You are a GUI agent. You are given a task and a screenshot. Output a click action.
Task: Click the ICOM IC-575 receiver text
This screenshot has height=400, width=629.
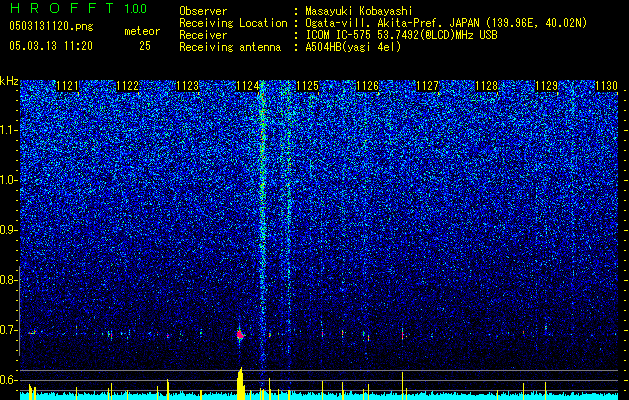401,35
